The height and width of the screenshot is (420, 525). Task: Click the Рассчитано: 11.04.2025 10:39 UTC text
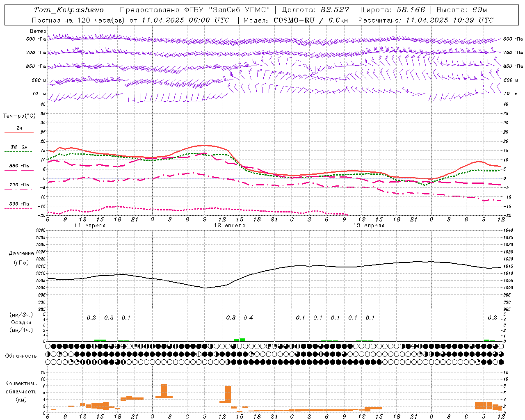[426, 20]
